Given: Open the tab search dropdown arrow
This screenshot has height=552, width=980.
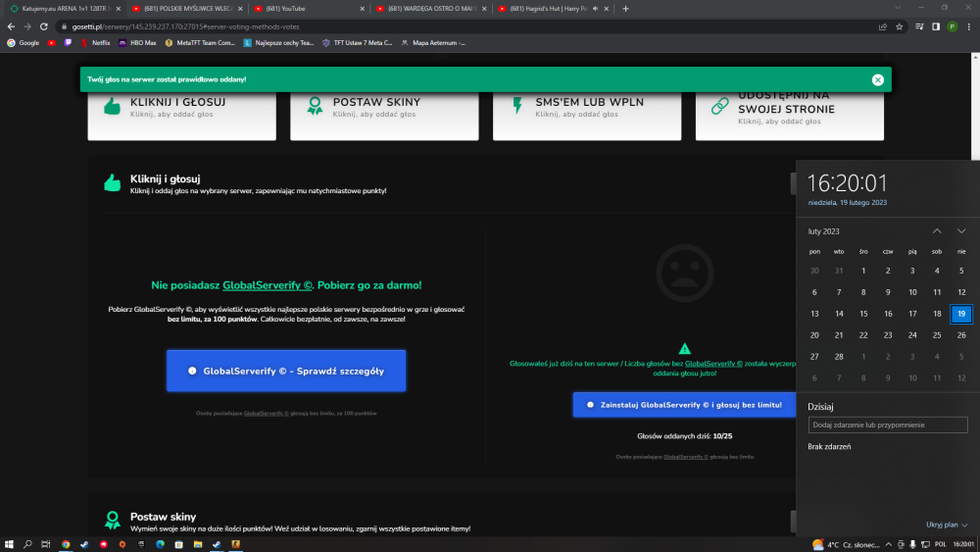Looking at the screenshot, I should [898, 8].
